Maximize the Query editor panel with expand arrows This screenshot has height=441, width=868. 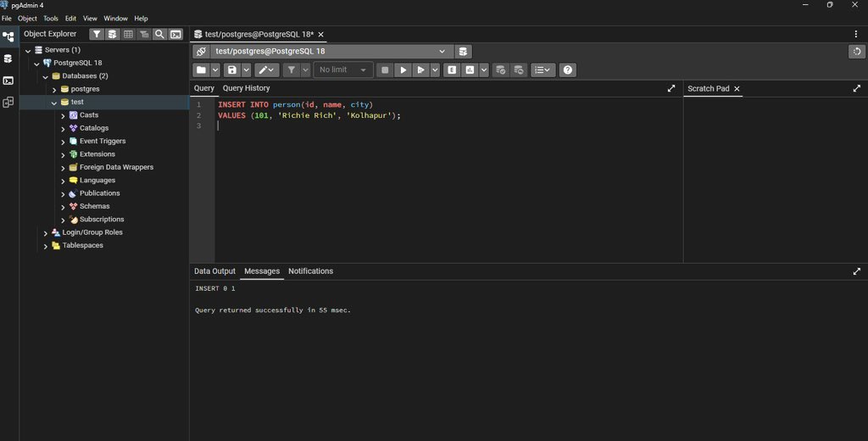(671, 89)
